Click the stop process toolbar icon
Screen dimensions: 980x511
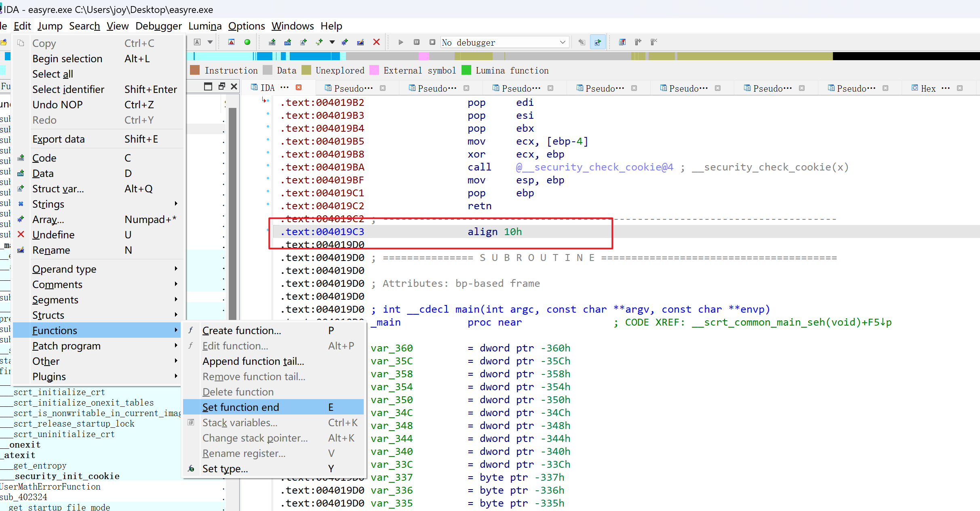coord(432,42)
